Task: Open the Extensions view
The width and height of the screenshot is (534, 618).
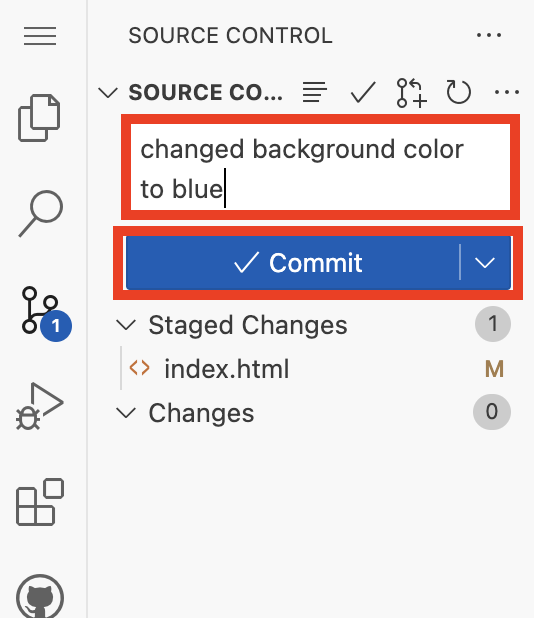Action: pyautogui.click(x=40, y=502)
